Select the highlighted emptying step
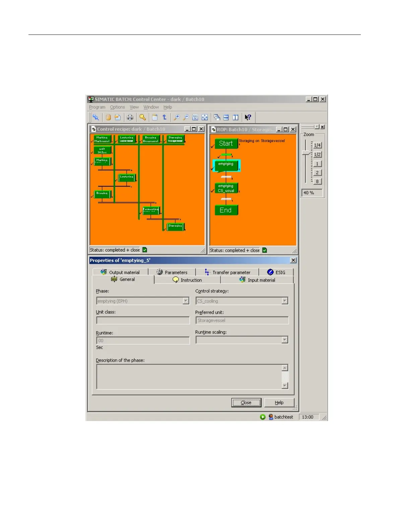Screen dimensions: 399x532 coord(226,165)
